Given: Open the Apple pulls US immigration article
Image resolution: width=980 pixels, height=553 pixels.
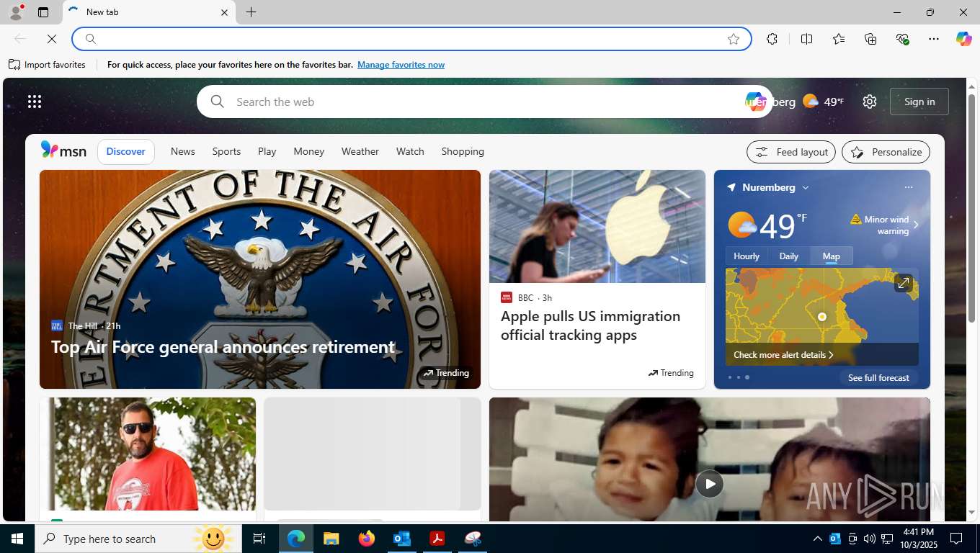Looking at the screenshot, I should pyautogui.click(x=591, y=325).
